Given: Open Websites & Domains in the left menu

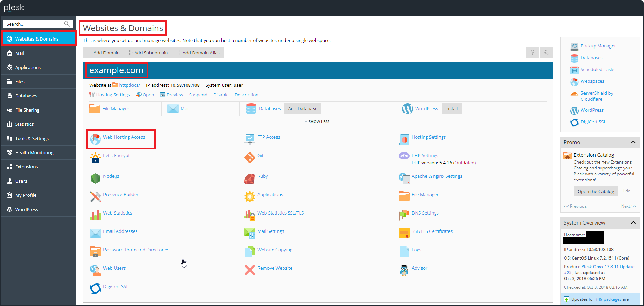Looking at the screenshot, I should click(x=39, y=38).
